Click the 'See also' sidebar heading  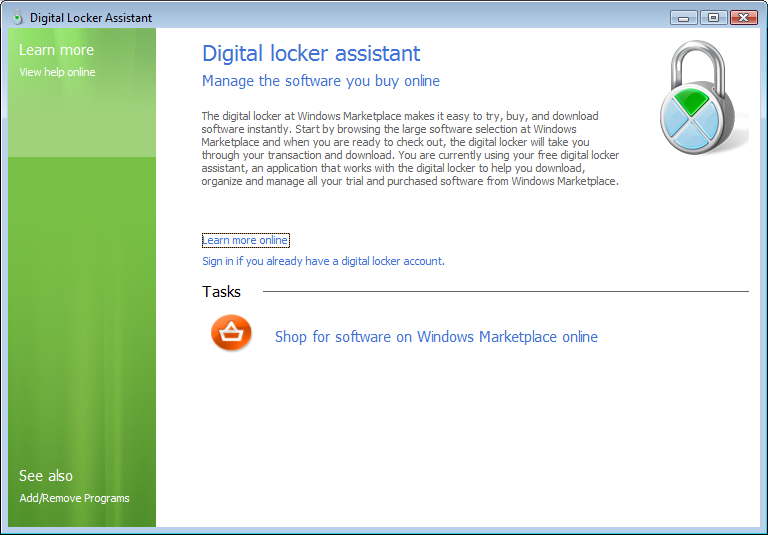[46, 476]
